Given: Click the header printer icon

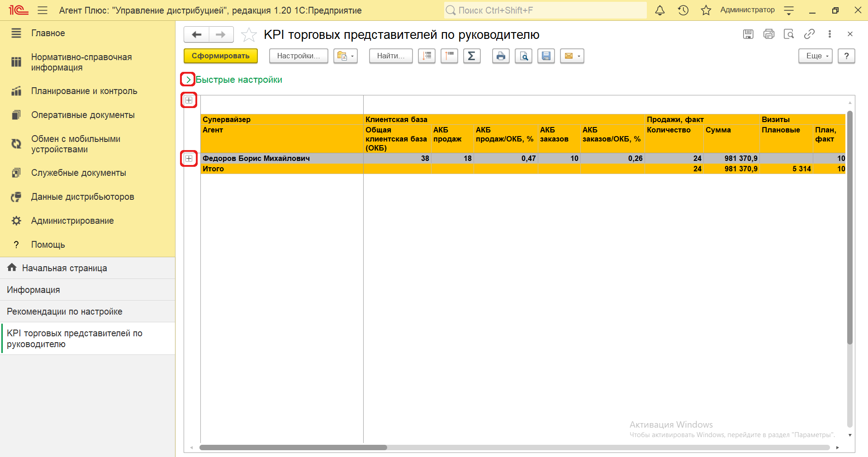Looking at the screenshot, I should (768, 34).
